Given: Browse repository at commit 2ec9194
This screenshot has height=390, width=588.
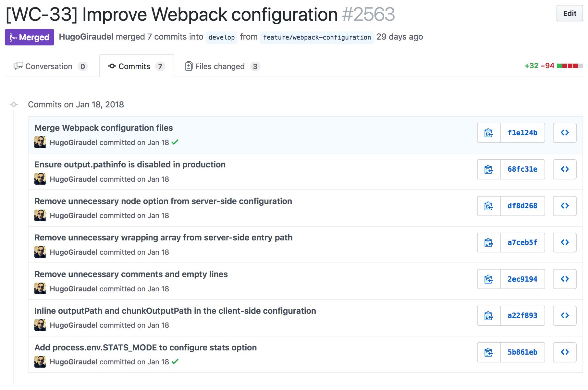Looking at the screenshot, I should [x=564, y=279].
